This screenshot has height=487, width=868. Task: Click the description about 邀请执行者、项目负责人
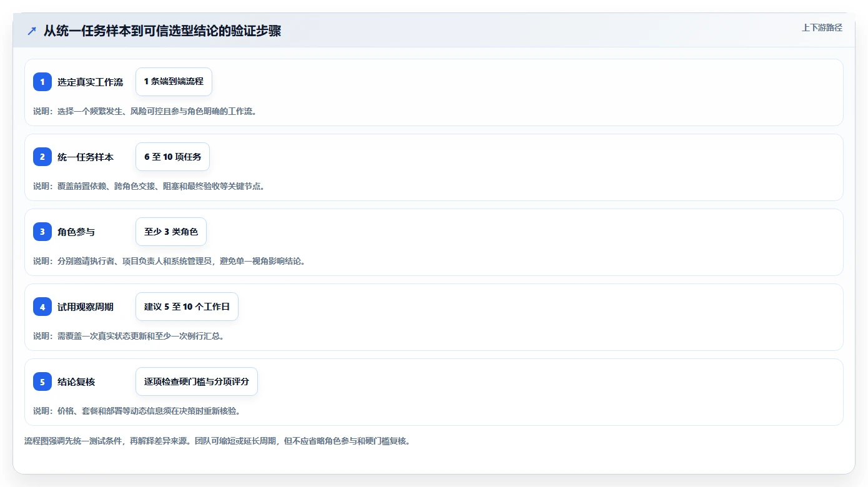click(170, 261)
